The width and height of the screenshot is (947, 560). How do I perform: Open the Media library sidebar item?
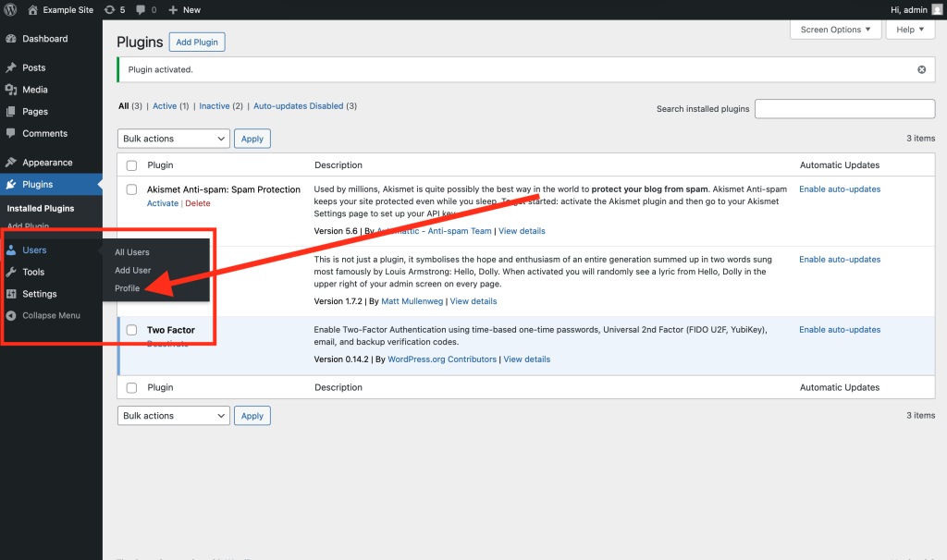click(x=35, y=90)
